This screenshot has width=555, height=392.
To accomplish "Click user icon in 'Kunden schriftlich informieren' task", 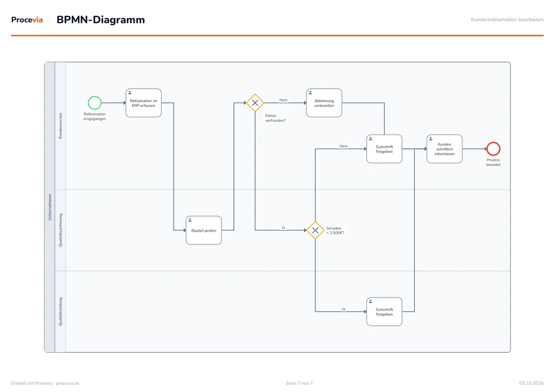I will 431,139.
